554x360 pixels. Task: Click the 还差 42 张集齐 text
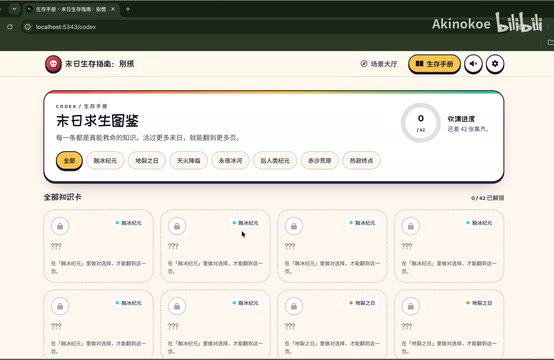tap(468, 129)
